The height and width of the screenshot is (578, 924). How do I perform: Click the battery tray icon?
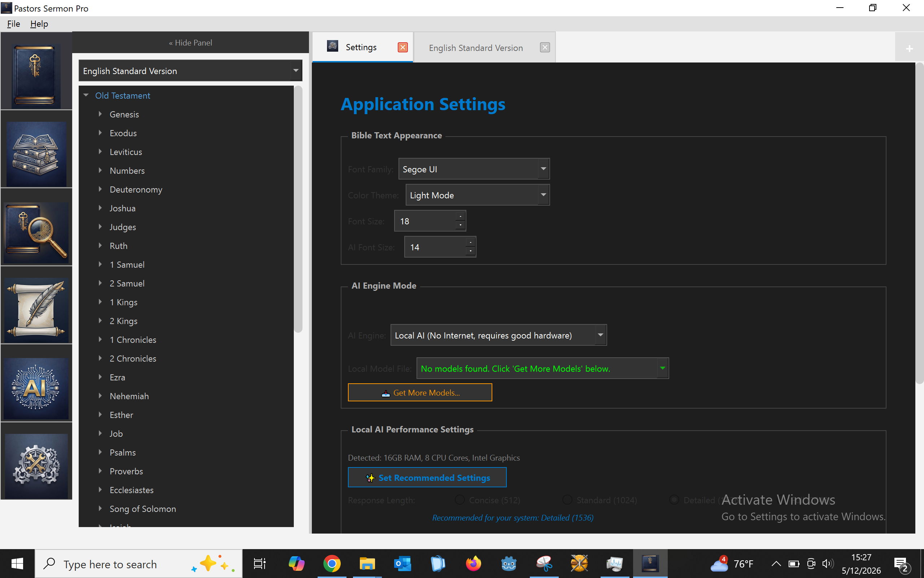794,564
